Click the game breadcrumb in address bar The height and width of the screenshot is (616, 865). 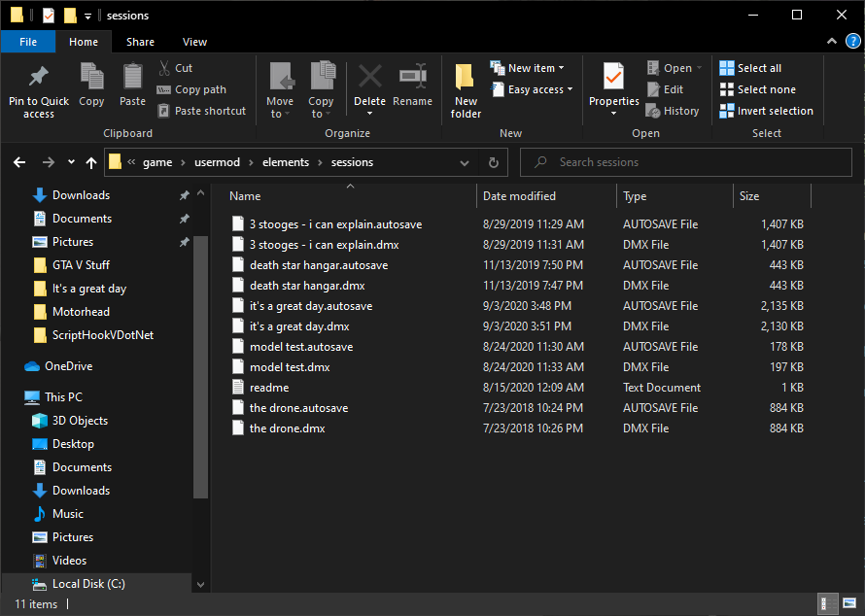coord(157,162)
